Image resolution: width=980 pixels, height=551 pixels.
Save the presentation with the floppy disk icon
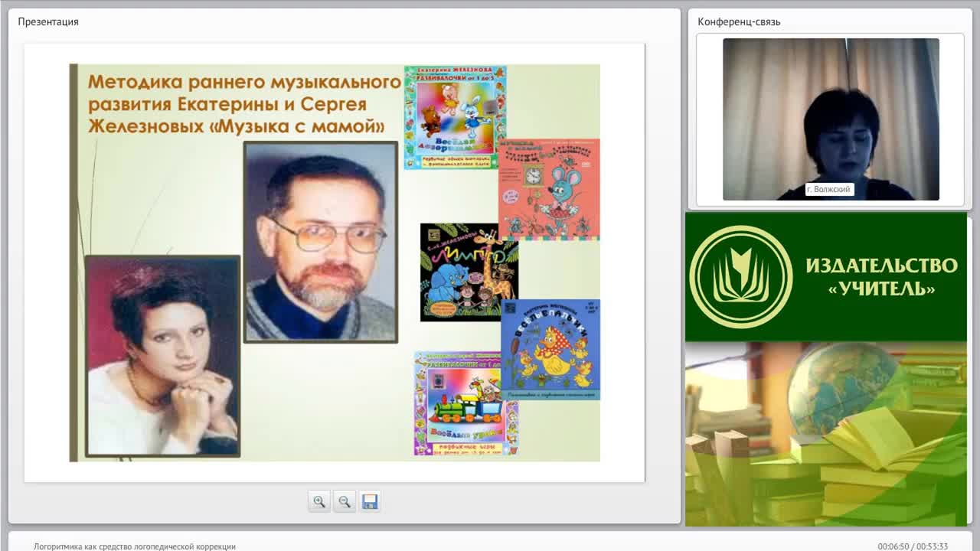click(370, 501)
